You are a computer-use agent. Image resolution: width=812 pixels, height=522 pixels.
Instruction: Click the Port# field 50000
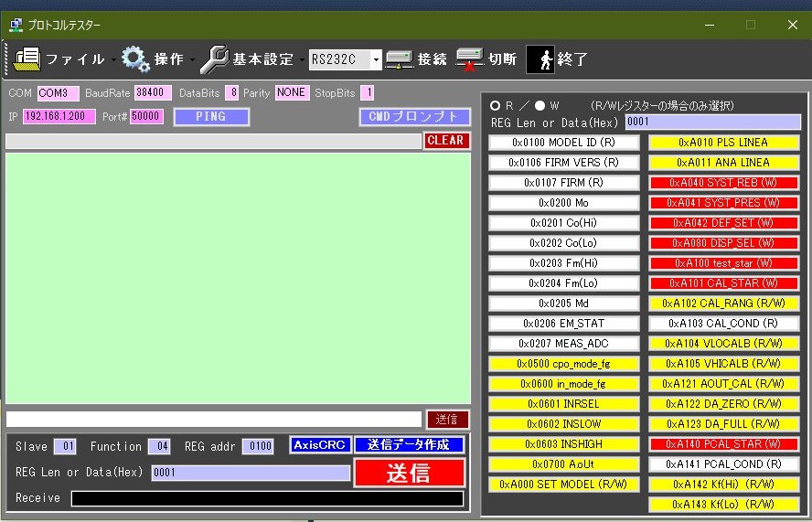coord(146,117)
